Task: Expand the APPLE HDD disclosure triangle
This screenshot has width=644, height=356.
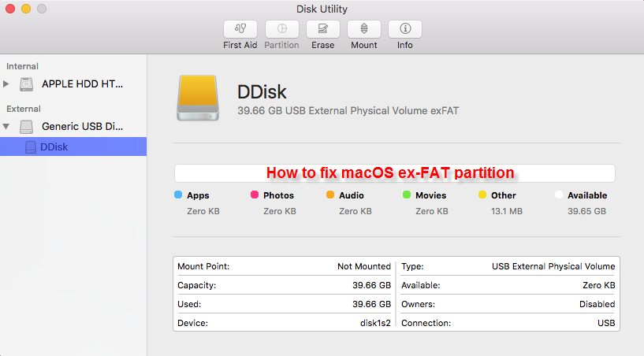Action: 6,83
